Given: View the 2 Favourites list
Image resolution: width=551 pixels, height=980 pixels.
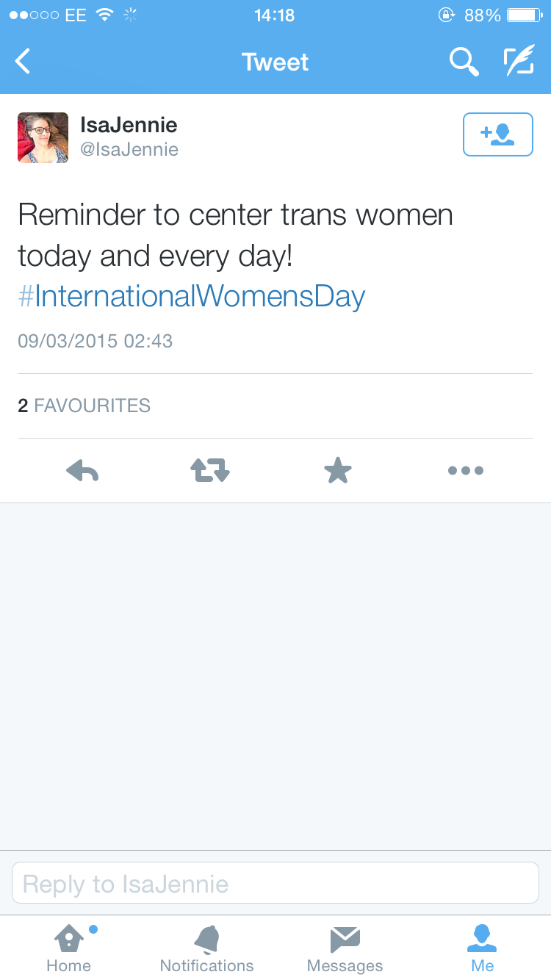Looking at the screenshot, I should (x=84, y=406).
